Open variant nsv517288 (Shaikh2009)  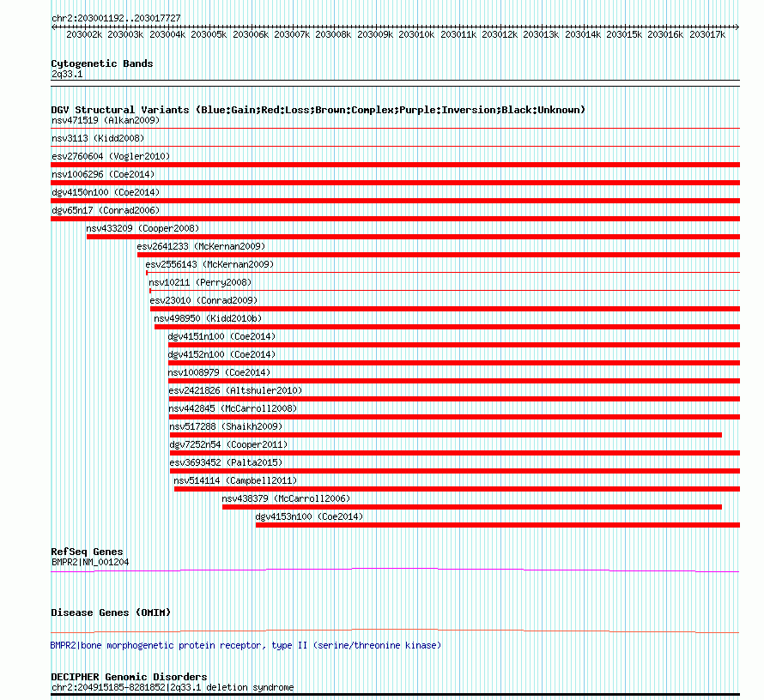226,426
